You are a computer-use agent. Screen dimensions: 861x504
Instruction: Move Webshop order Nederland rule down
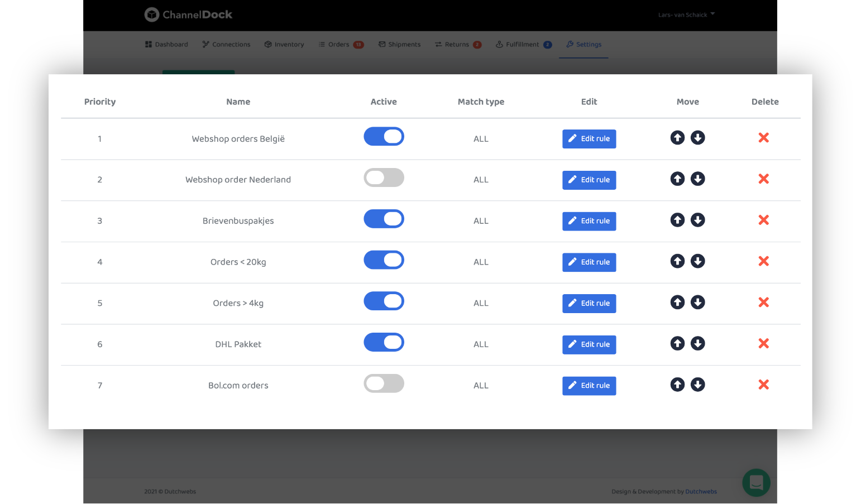coord(697,179)
